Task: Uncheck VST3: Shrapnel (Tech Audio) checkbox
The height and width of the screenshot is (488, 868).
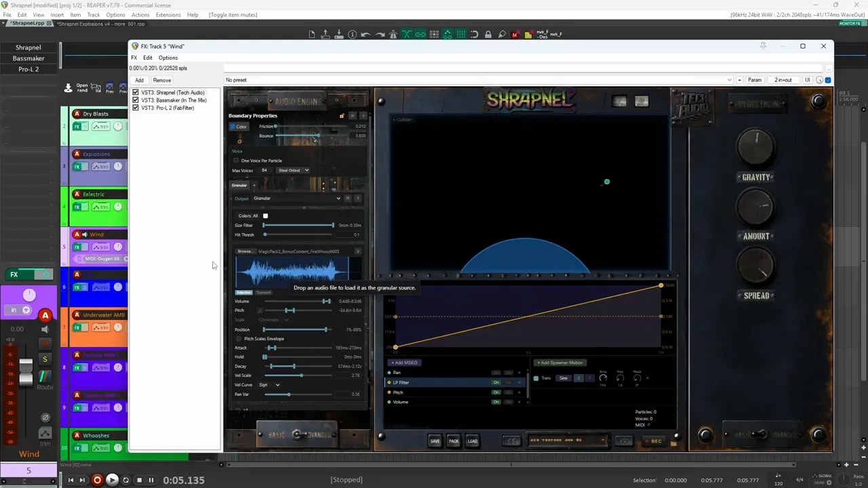Action: coord(136,92)
